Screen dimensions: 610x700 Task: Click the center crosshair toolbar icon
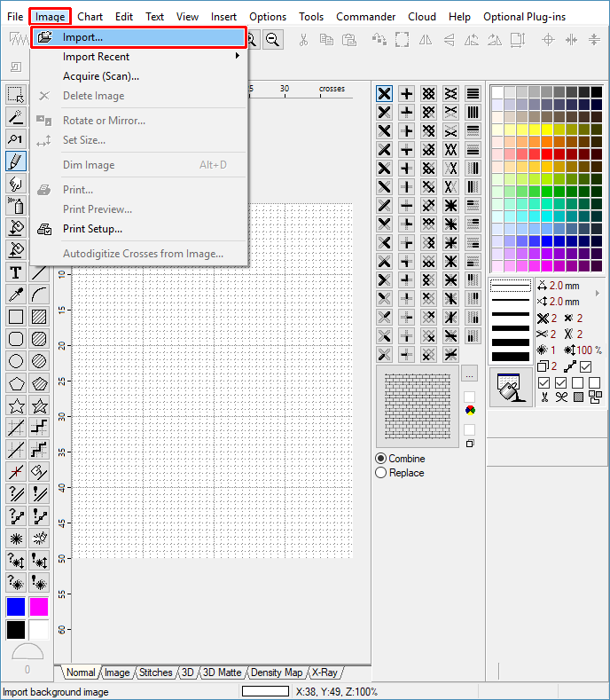[548, 40]
